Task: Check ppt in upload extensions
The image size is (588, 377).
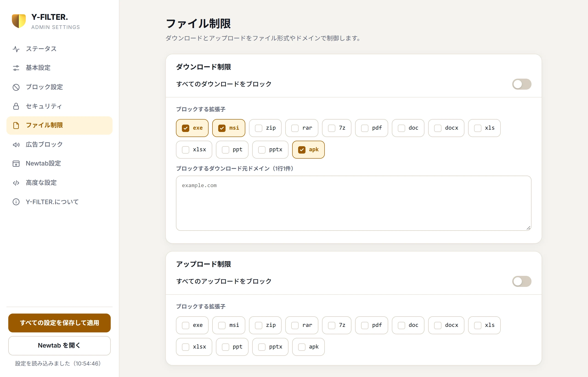Action: [x=232, y=347]
